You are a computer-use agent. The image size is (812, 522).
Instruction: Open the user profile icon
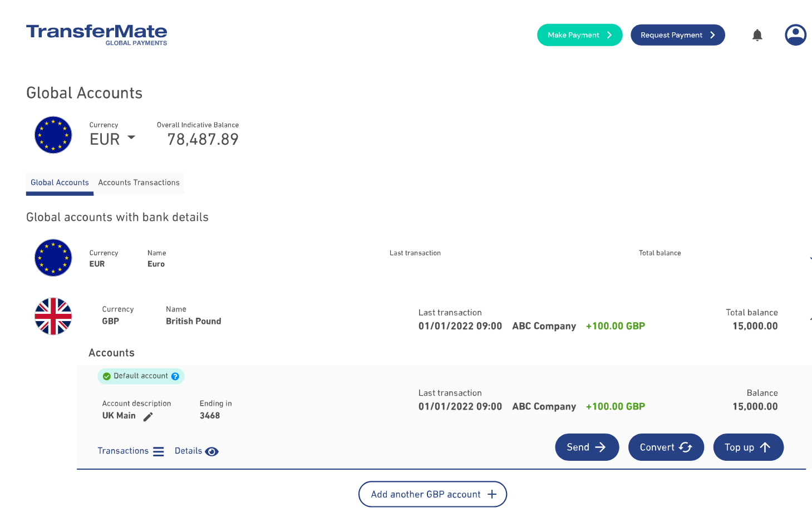click(x=795, y=35)
